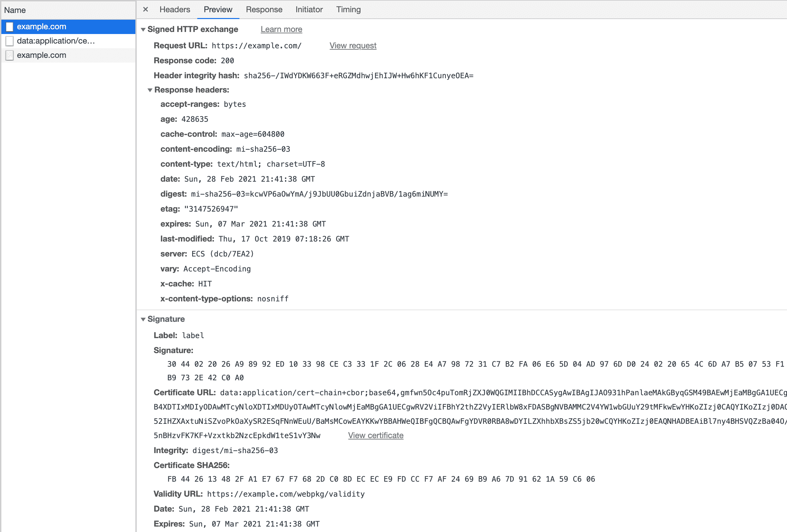Expand the Signed HTTP exchange section
This screenshot has height=532, width=787.
(142, 29)
